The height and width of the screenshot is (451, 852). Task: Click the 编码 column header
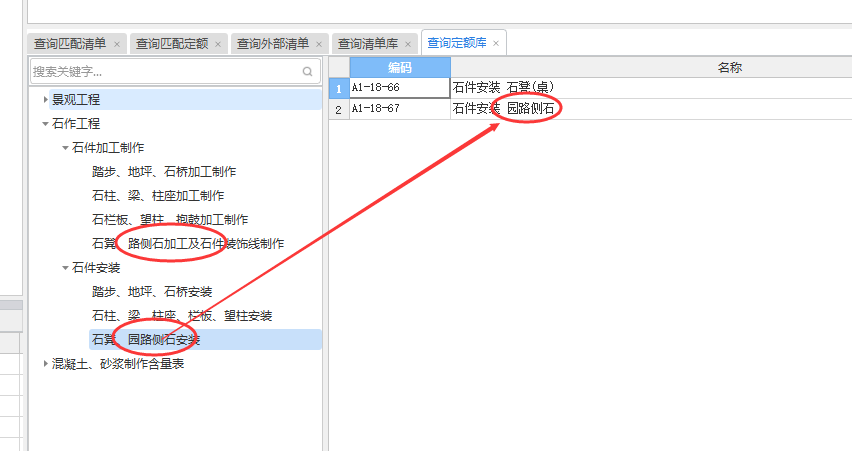click(400, 67)
